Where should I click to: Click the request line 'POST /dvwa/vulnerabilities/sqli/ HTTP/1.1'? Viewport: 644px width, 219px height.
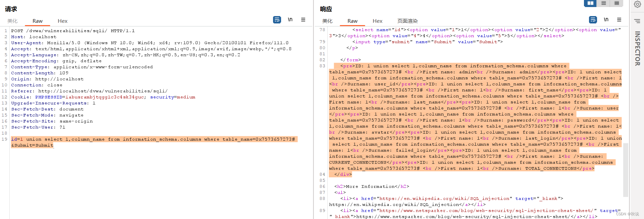73,31
